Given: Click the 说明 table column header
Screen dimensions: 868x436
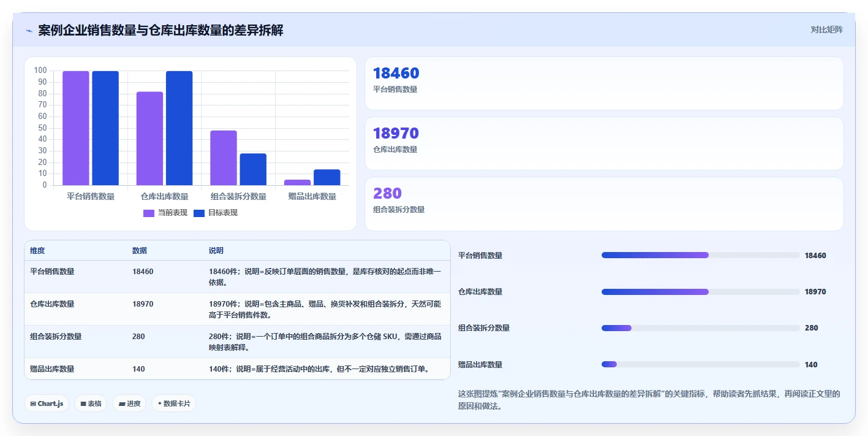Looking at the screenshot, I should [216, 251].
